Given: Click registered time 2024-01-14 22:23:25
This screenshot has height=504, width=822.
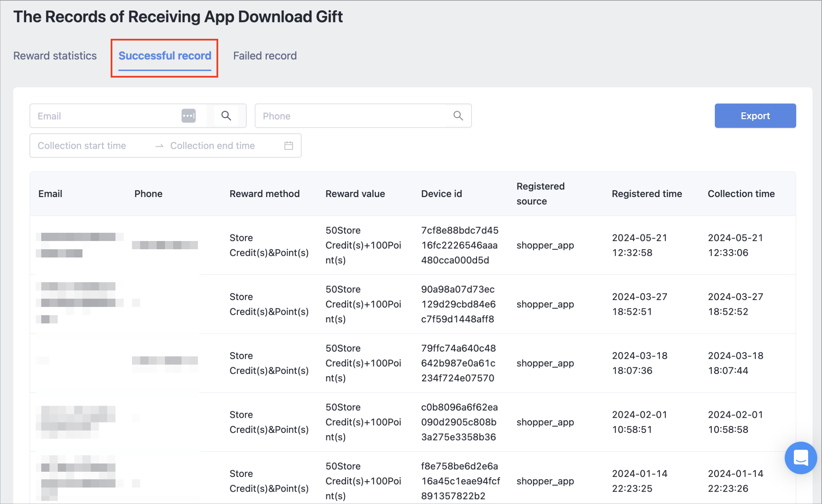Looking at the screenshot, I should point(640,481).
